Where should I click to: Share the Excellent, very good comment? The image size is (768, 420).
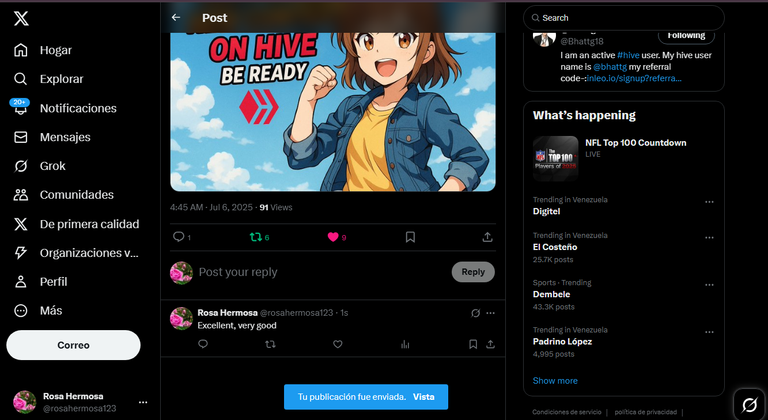(490, 344)
